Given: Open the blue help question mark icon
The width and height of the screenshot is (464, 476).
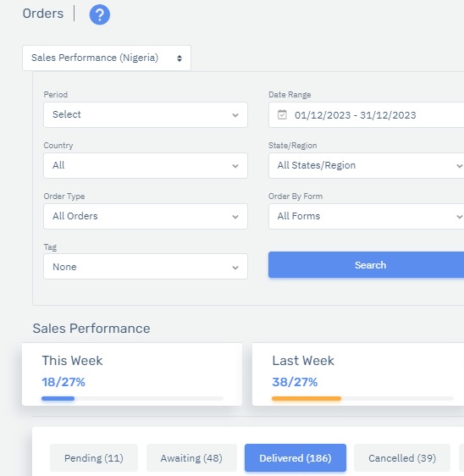Looking at the screenshot, I should pyautogui.click(x=100, y=14).
